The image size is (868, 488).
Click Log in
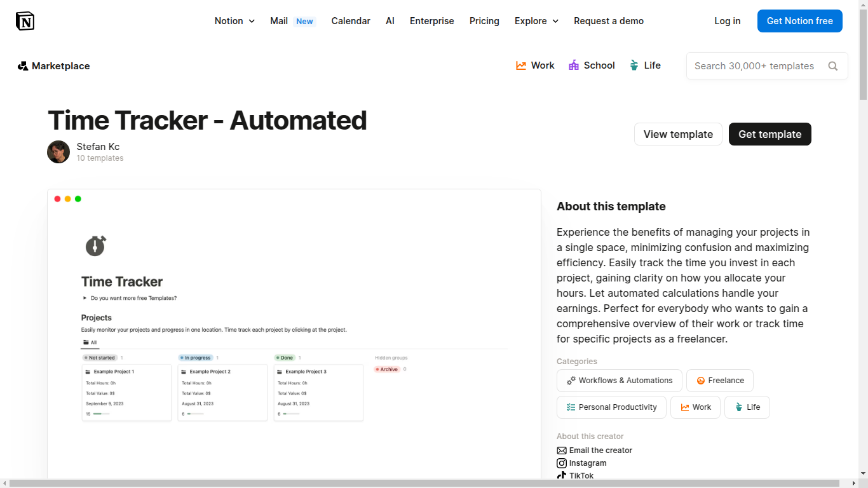(x=728, y=21)
